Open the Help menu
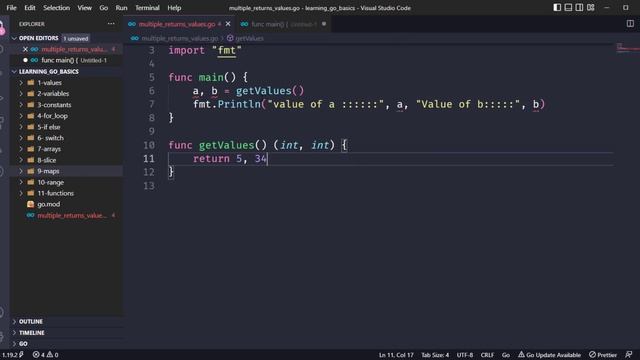The width and height of the screenshot is (640, 360). point(174,8)
